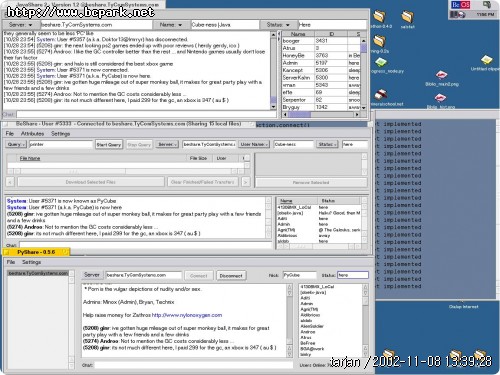Select the progress_node.py file icon

click(380, 62)
